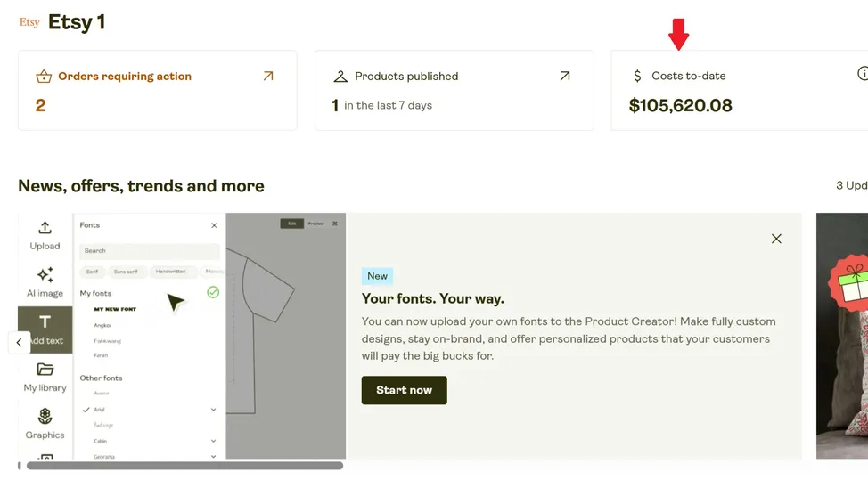Click the font Search field
868x488 pixels.
point(149,251)
